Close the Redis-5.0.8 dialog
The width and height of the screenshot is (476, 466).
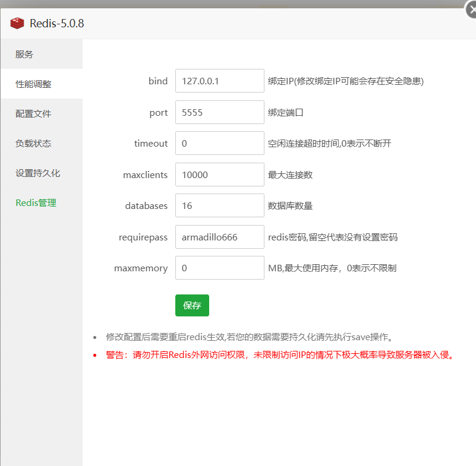point(471,10)
